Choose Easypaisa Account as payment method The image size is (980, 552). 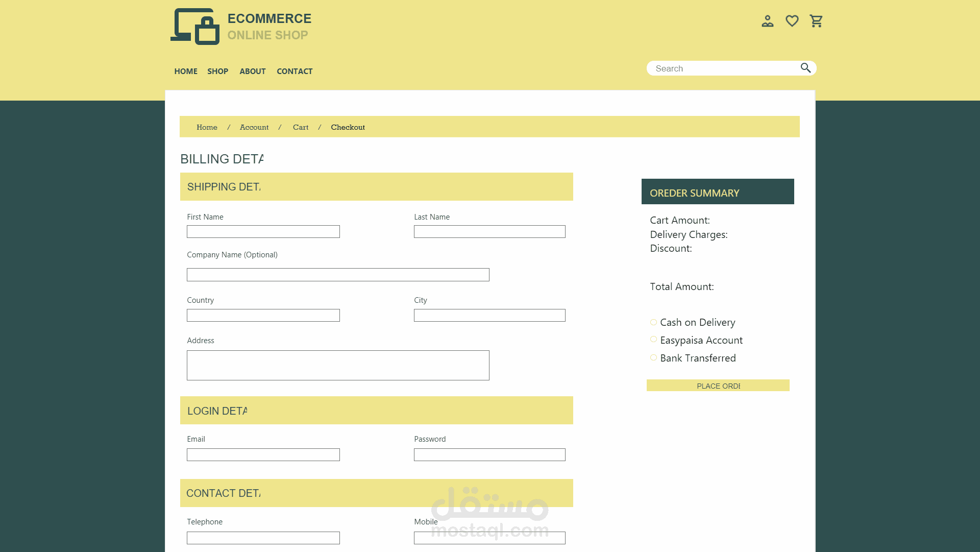654,339
